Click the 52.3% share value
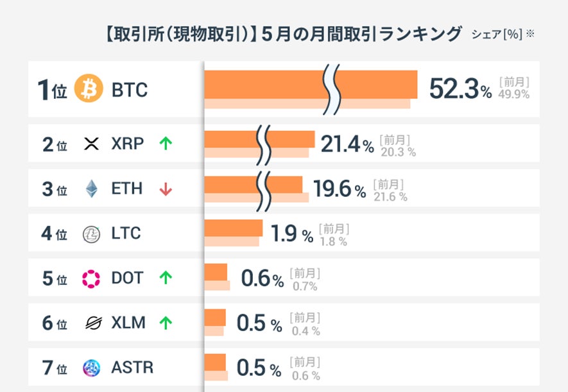568x392 pixels. point(460,89)
